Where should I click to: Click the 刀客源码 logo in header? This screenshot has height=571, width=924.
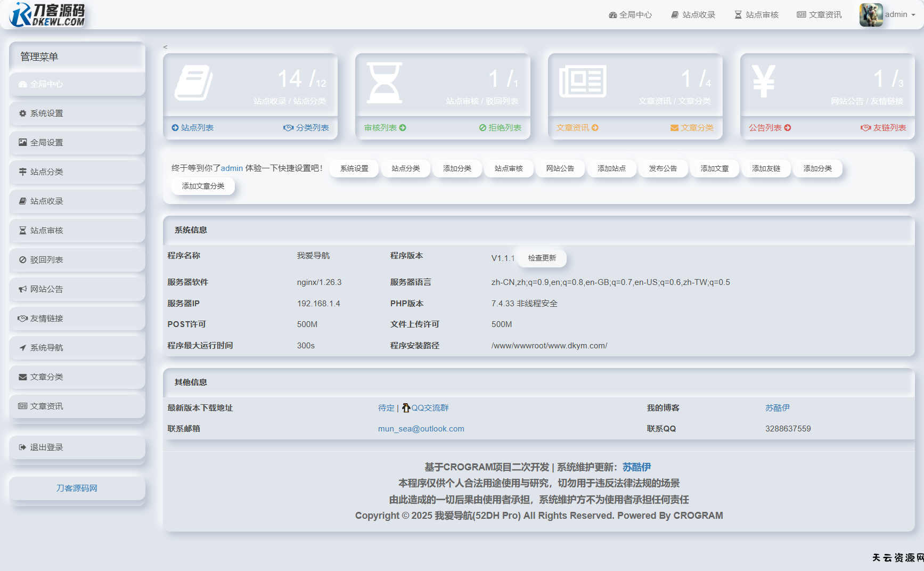[x=47, y=14]
